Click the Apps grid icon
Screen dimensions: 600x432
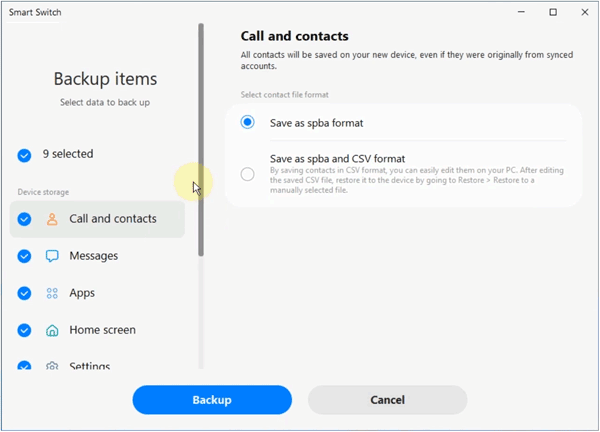(52, 293)
